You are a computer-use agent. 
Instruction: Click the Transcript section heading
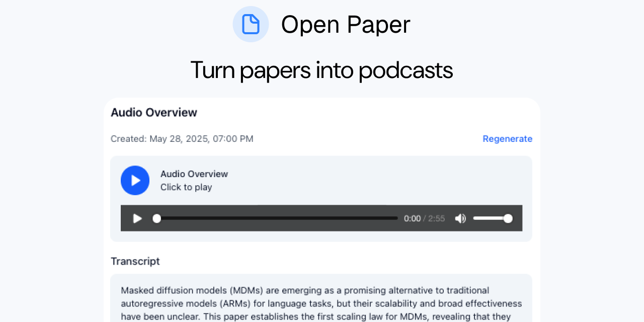pyautogui.click(x=135, y=261)
